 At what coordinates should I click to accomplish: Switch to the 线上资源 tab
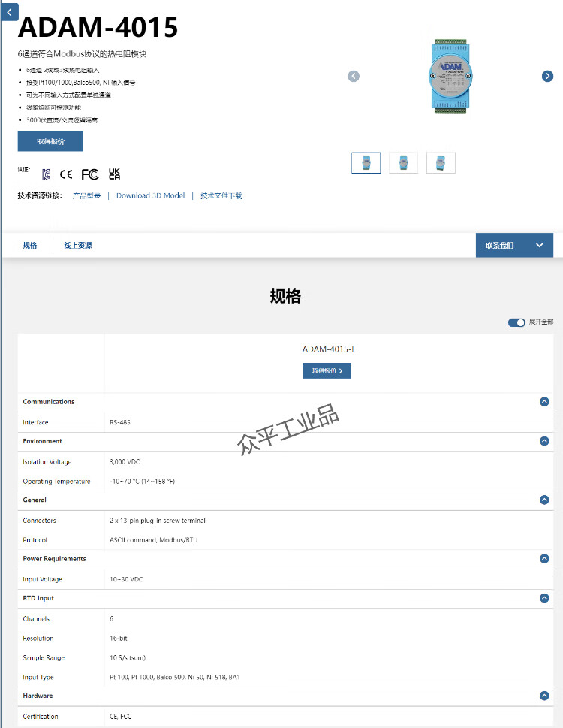point(78,245)
